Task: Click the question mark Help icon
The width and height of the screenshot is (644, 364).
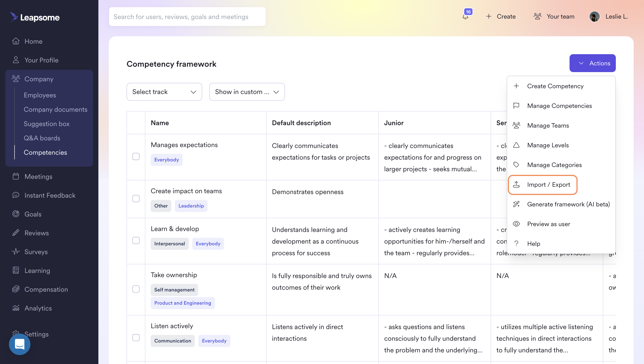Action: (x=516, y=244)
